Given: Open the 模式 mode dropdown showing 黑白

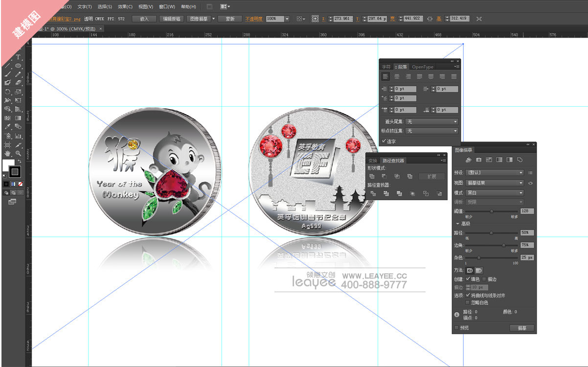Looking at the screenshot, I should (495, 193).
